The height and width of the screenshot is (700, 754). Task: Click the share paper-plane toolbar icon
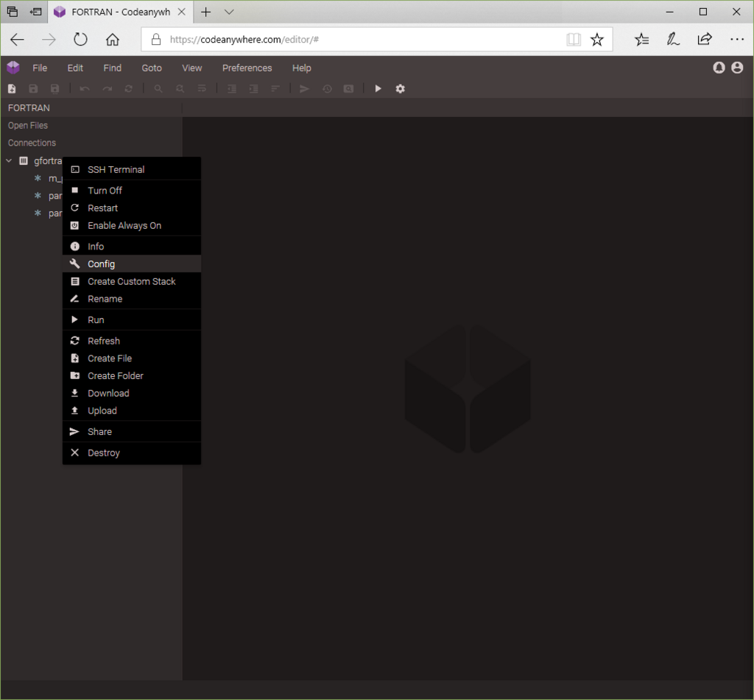(304, 88)
